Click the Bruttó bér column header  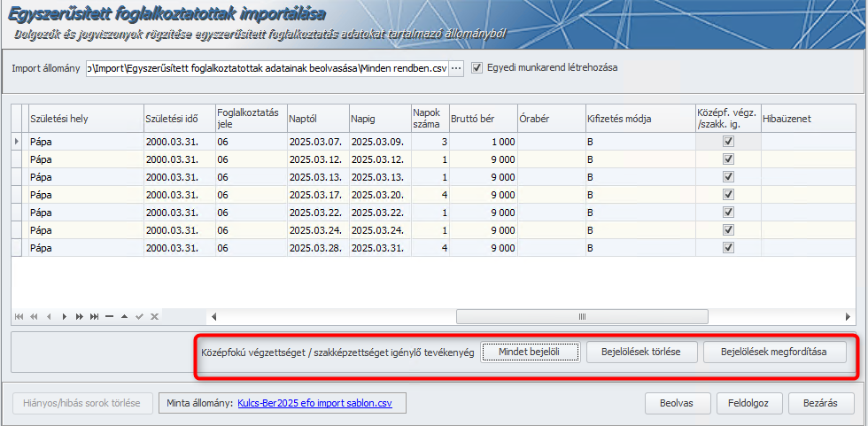(x=484, y=118)
